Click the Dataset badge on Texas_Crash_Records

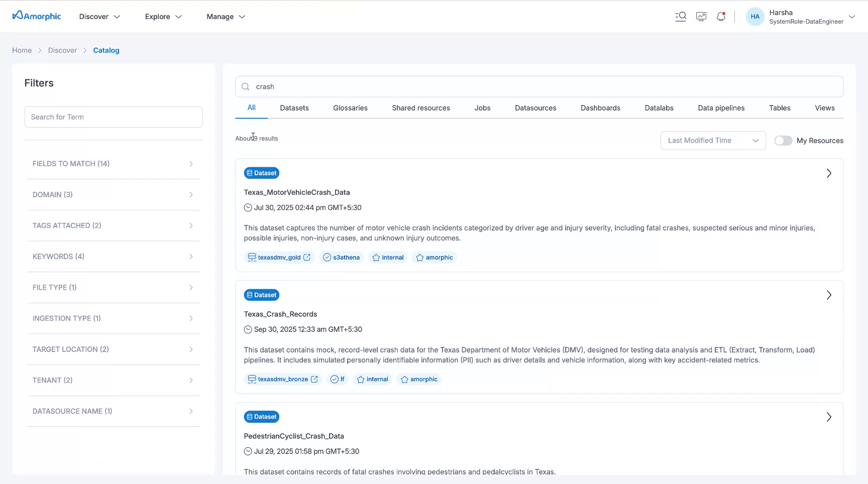(x=261, y=295)
